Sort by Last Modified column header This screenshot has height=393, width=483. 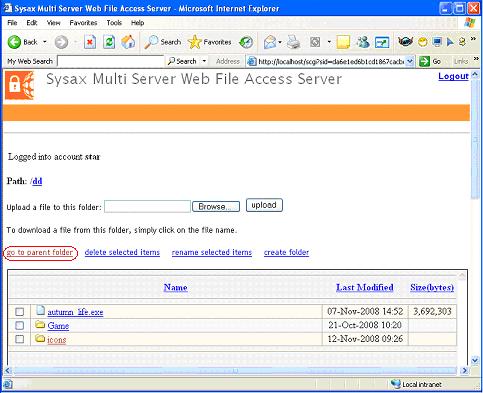[x=365, y=287]
